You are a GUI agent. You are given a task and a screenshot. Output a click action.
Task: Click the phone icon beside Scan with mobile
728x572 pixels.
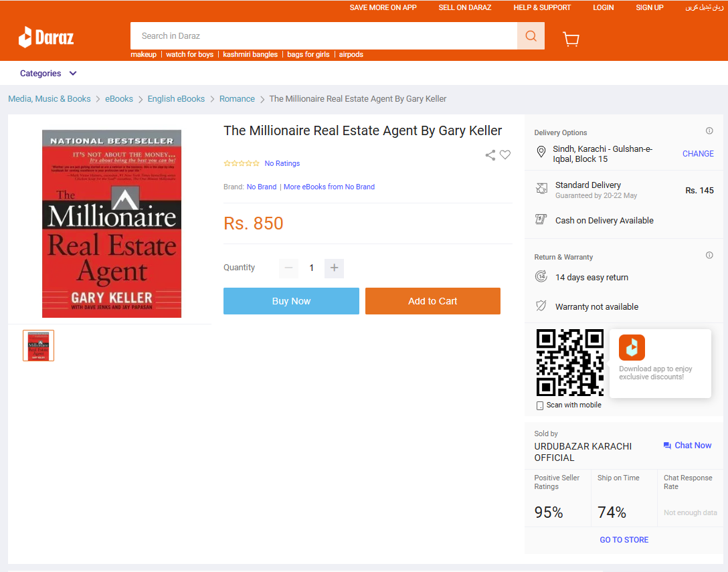[539, 405]
